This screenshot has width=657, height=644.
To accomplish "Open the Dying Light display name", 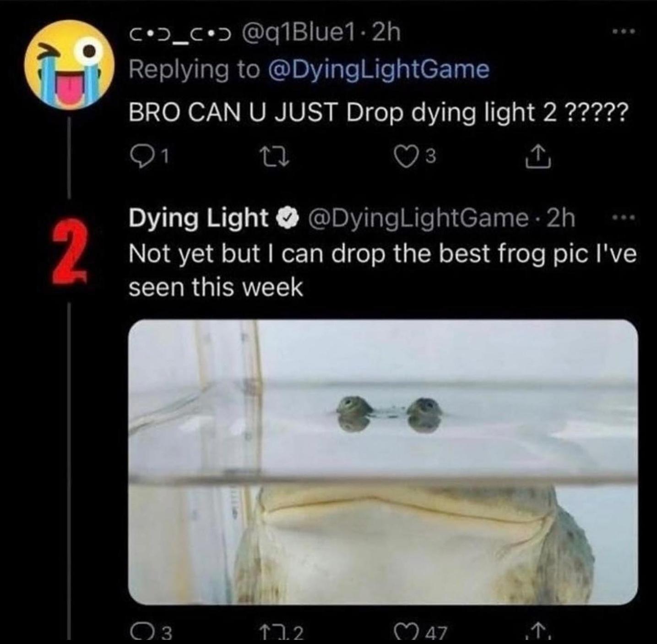I will coord(198,218).
